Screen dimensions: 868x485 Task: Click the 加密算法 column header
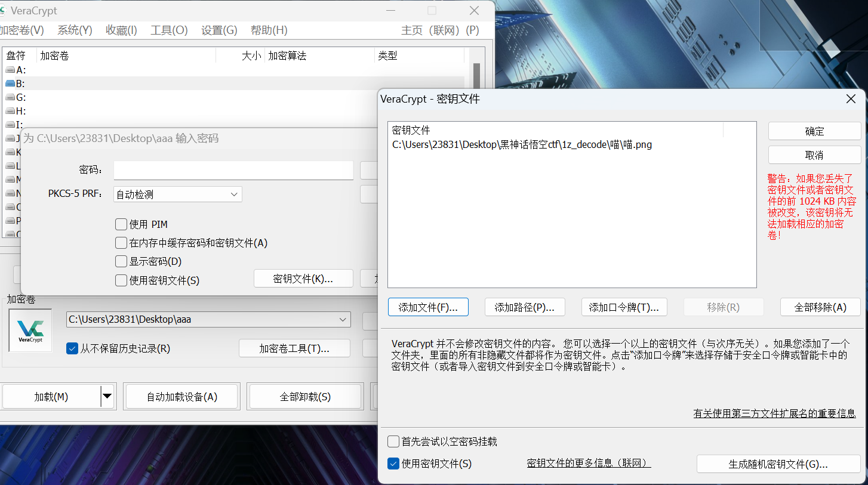click(319, 55)
